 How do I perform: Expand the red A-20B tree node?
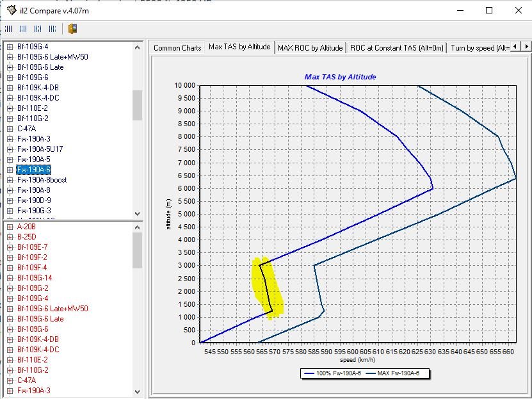click(10, 227)
